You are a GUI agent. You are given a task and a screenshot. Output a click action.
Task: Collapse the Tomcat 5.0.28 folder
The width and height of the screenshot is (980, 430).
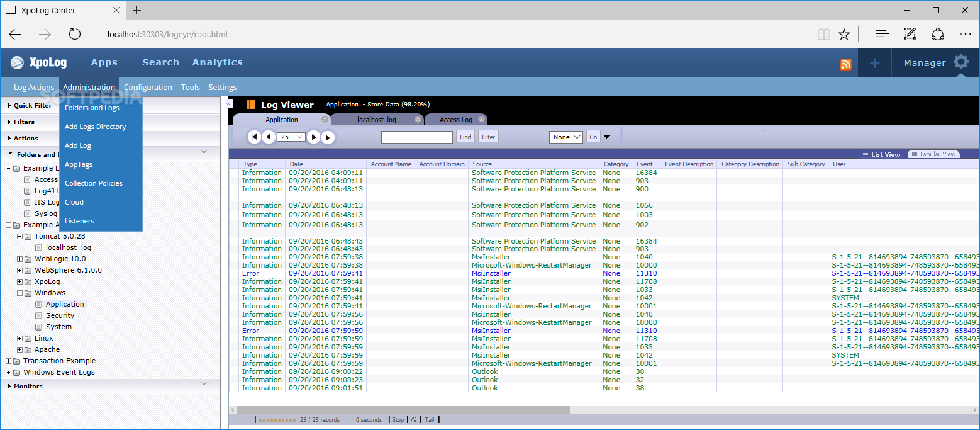(x=20, y=236)
